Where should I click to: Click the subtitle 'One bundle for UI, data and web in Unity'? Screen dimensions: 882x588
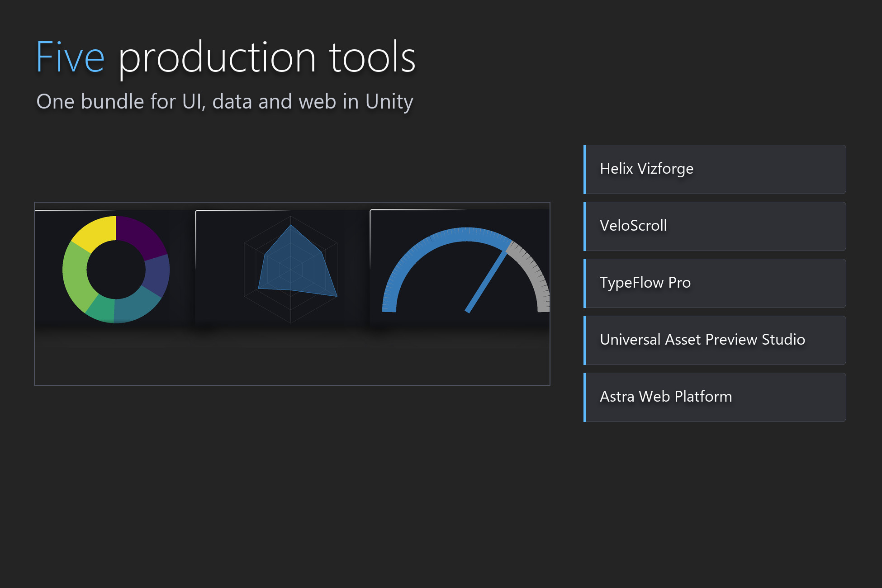(x=225, y=101)
